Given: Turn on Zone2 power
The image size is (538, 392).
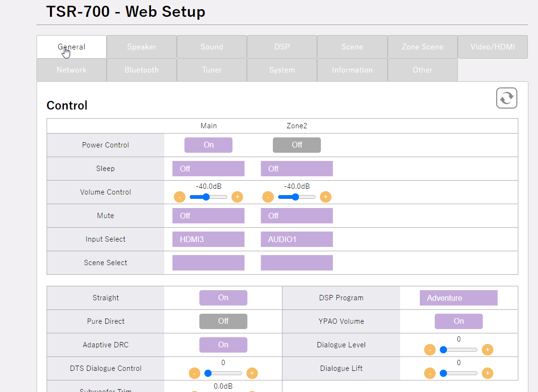Looking at the screenshot, I should pyautogui.click(x=297, y=145).
